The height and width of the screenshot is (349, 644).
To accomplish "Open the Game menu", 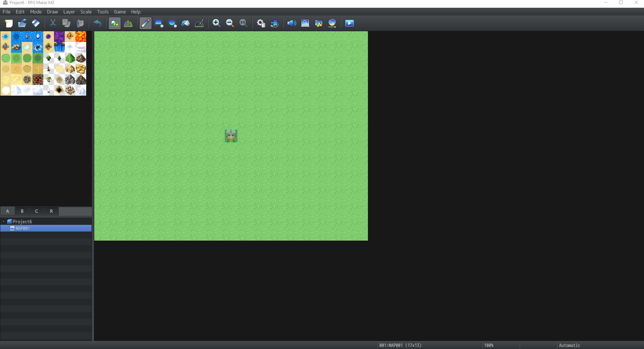I will (120, 12).
